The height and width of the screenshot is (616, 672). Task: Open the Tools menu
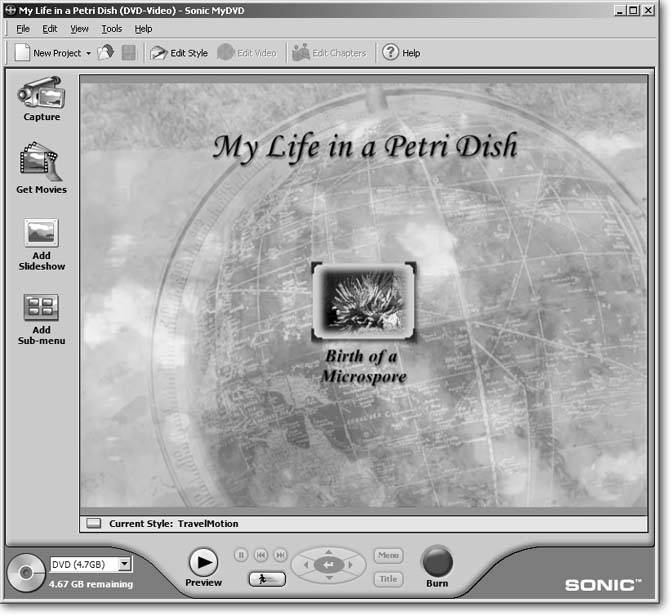pyautogui.click(x=112, y=29)
